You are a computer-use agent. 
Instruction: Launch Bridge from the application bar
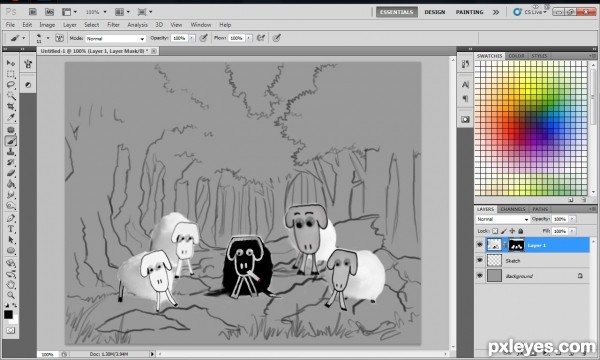pos(33,12)
